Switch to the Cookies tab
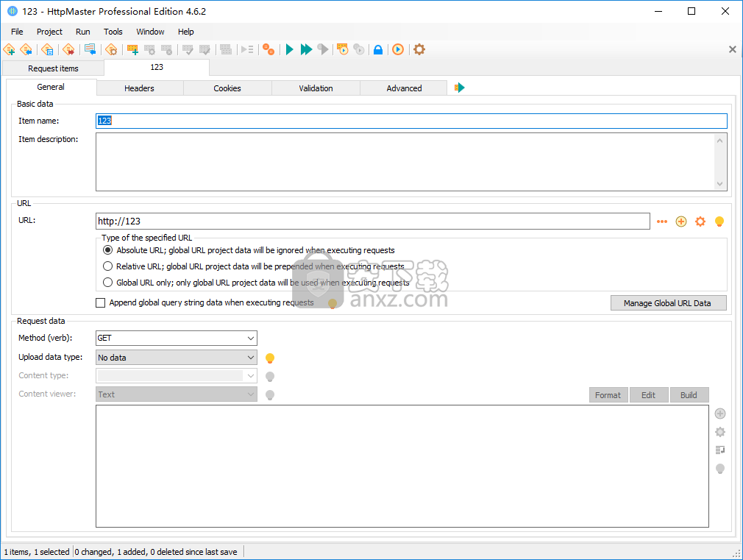The width and height of the screenshot is (743, 560). coord(227,88)
